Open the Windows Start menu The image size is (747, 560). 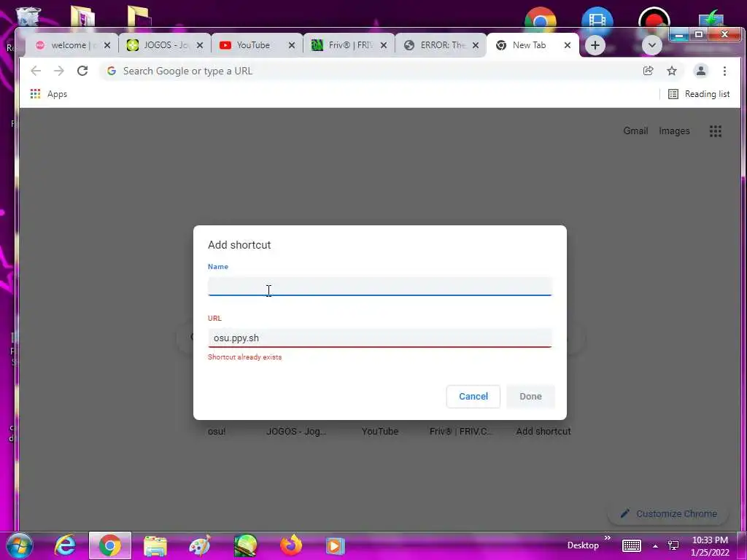(20, 545)
